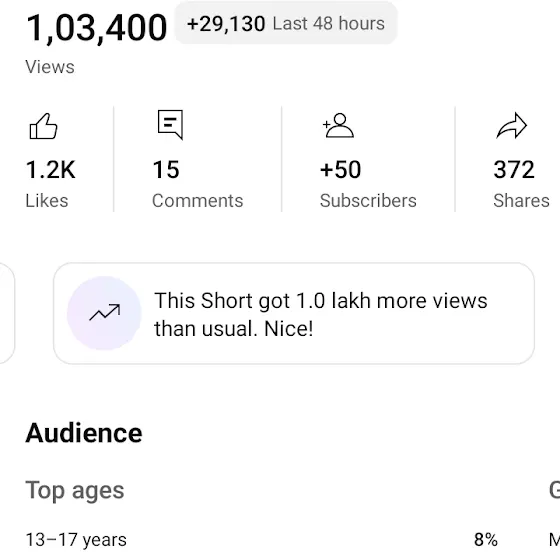Open the Comments label
560x560 pixels.
198,201
